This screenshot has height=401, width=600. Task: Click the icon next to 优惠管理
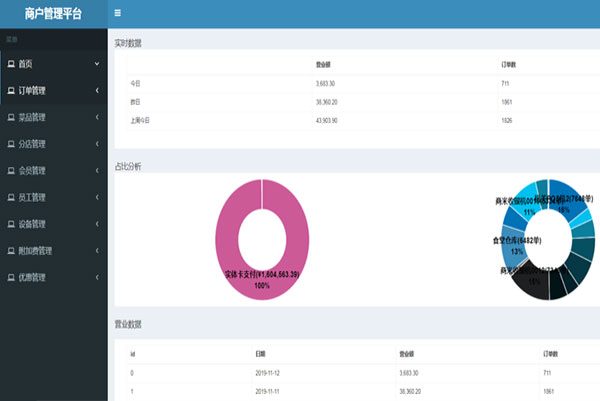coord(11,277)
